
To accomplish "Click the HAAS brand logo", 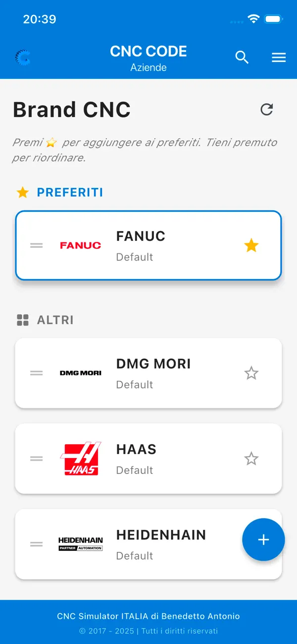I will coord(80,458).
